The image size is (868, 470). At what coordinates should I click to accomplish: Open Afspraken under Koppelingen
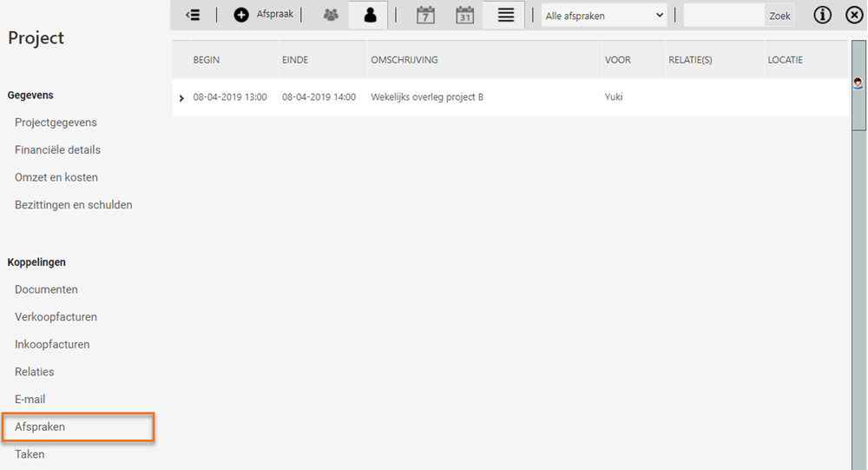pyautogui.click(x=40, y=427)
